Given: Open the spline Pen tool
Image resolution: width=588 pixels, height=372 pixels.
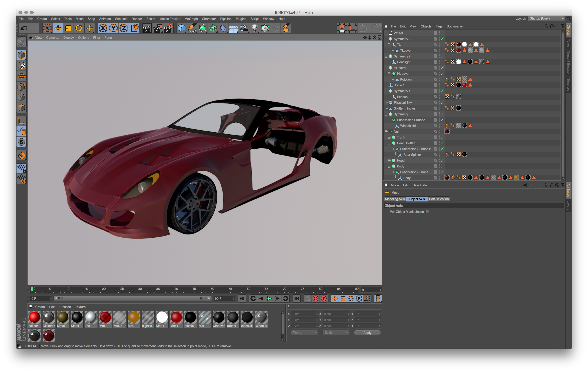Looking at the screenshot, I should [x=192, y=28].
